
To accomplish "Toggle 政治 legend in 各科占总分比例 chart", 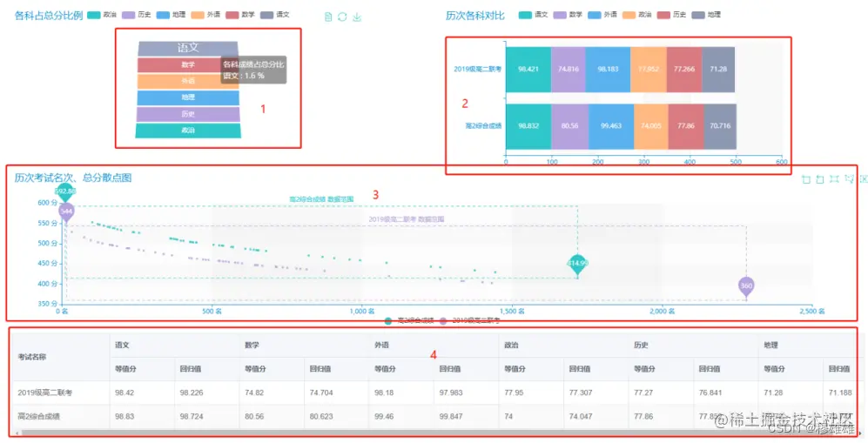I will point(102,15).
